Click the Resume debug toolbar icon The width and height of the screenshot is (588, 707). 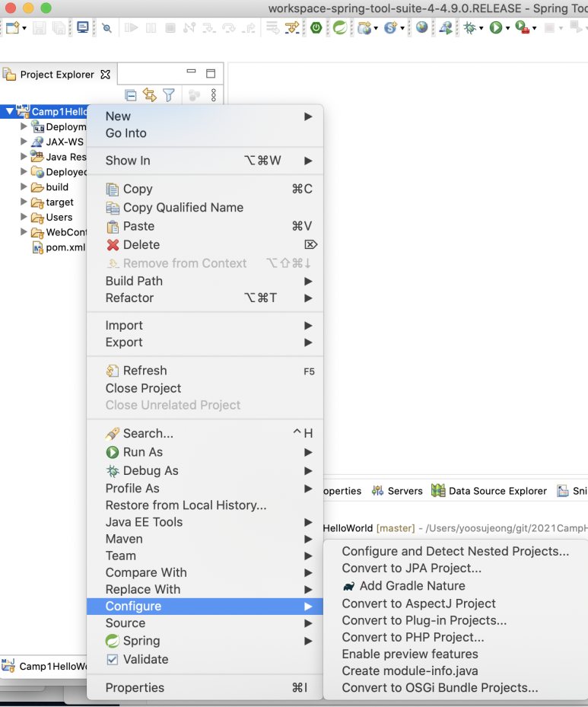click(x=131, y=28)
